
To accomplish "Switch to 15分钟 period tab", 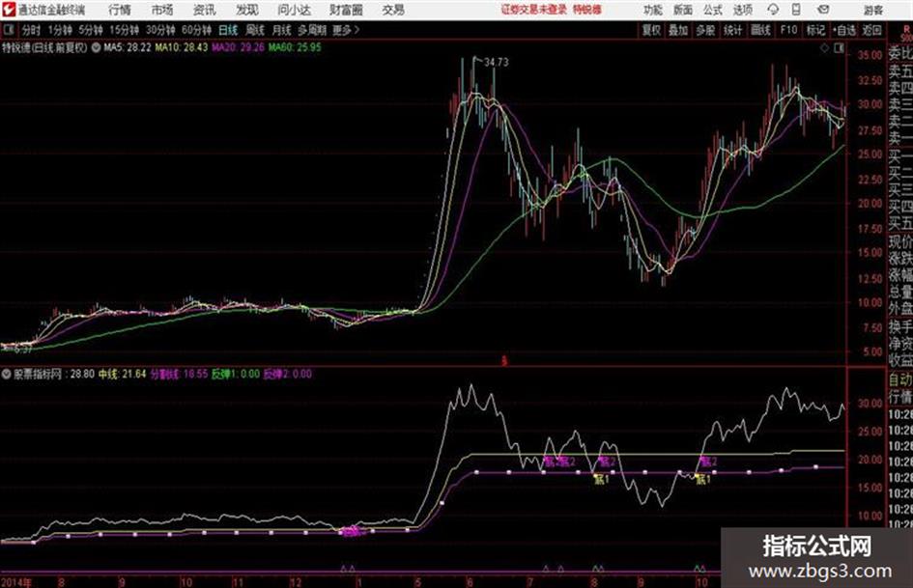I will pos(124,30).
